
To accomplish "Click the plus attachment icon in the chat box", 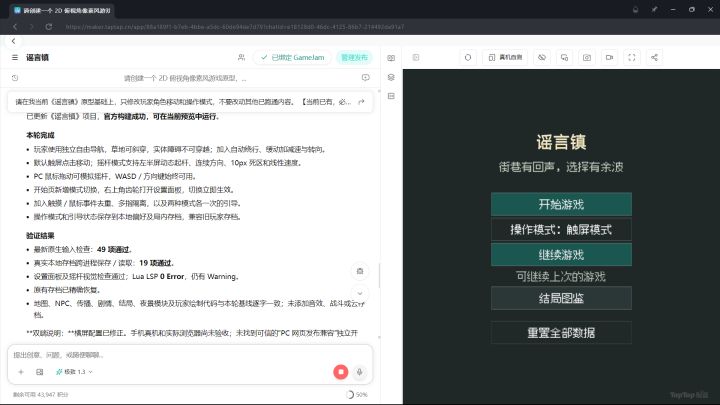I will (21, 372).
